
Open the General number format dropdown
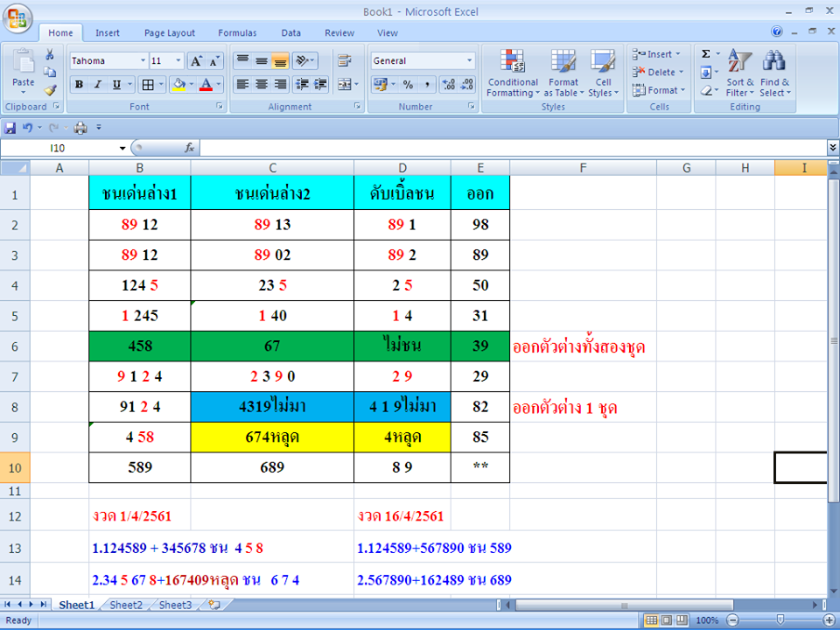[x=469, y=60]
